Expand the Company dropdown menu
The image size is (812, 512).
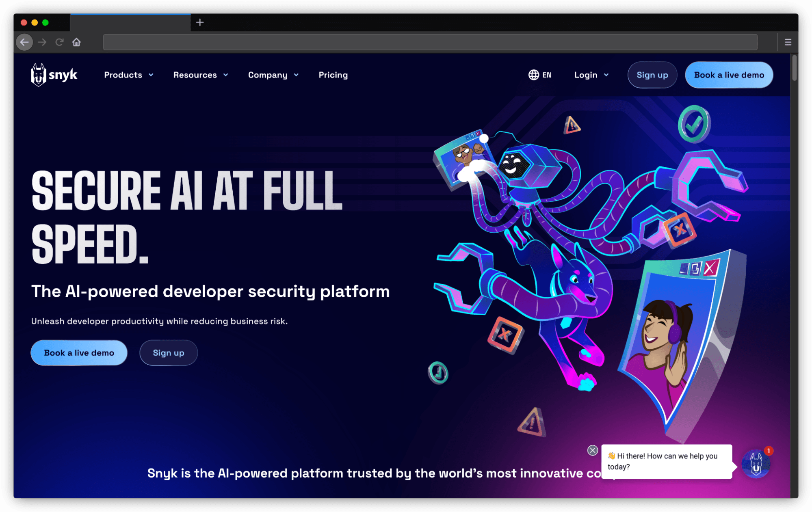[273, 75]
